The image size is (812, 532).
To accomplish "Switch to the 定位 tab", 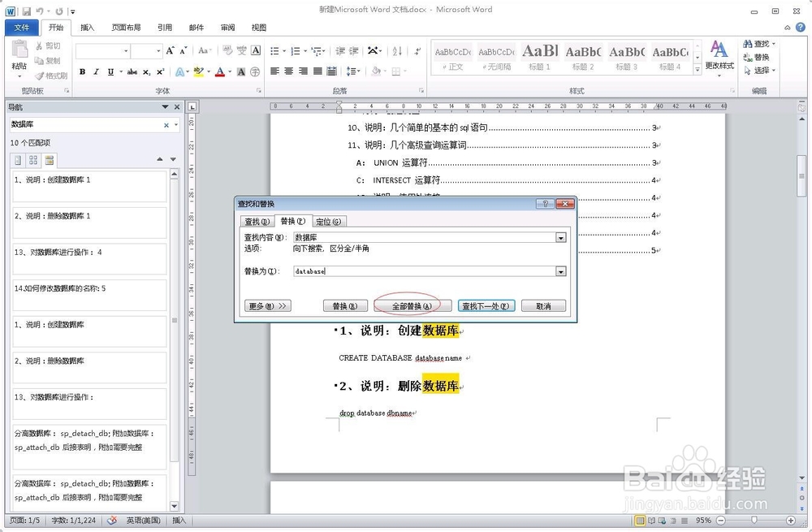I will pos(328,221).
